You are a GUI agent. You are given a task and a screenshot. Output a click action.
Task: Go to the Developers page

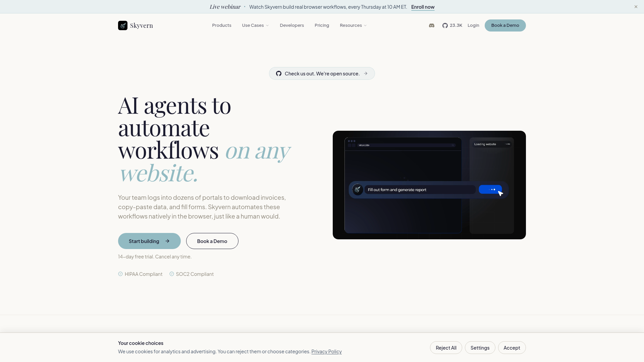click(x=292, y=25)
